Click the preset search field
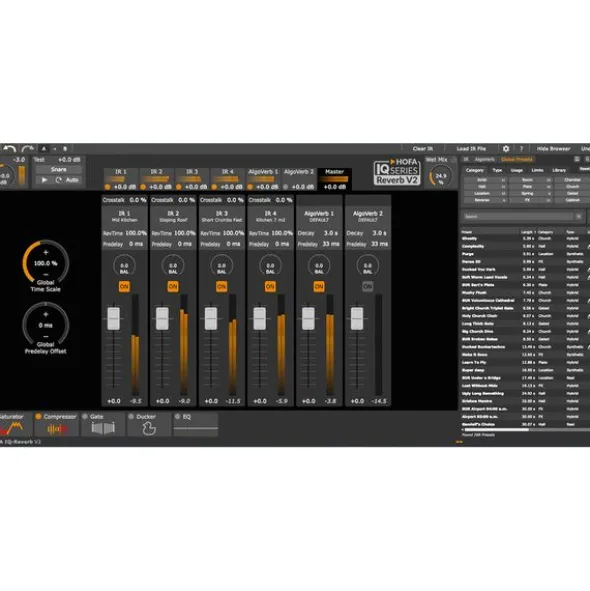590x591 pixels. click(518, 216)
